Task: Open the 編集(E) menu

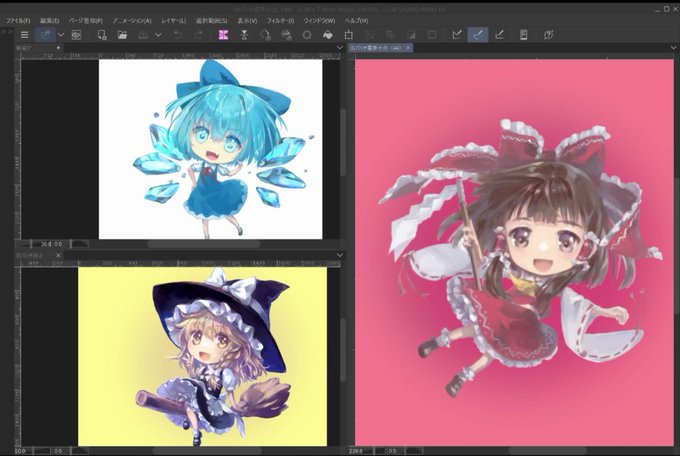Action: 50,20
